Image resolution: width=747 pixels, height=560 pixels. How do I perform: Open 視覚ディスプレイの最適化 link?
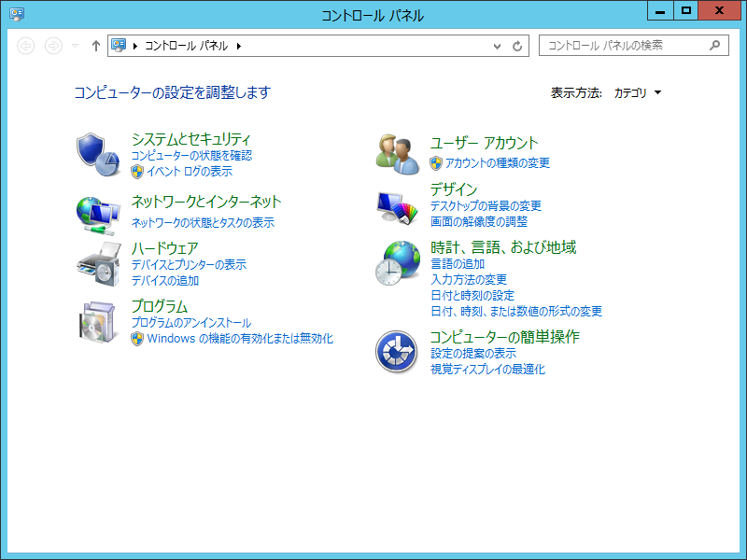(487, 369)
